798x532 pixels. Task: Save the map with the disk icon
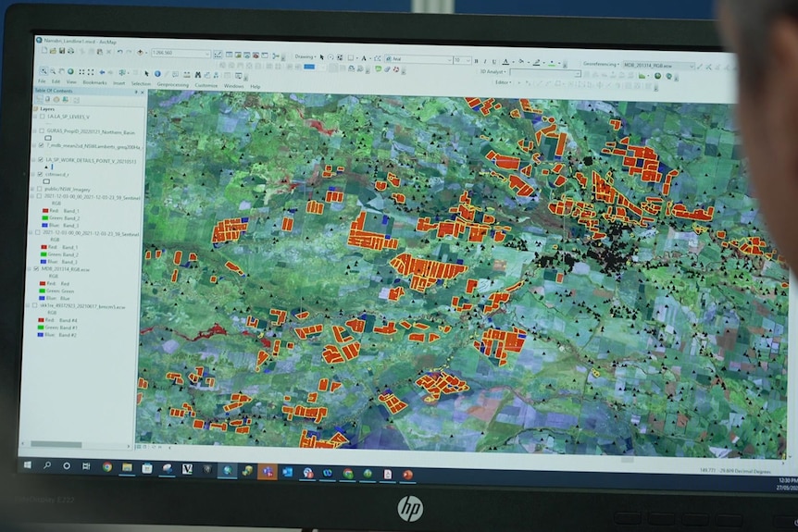click(62, 51)
